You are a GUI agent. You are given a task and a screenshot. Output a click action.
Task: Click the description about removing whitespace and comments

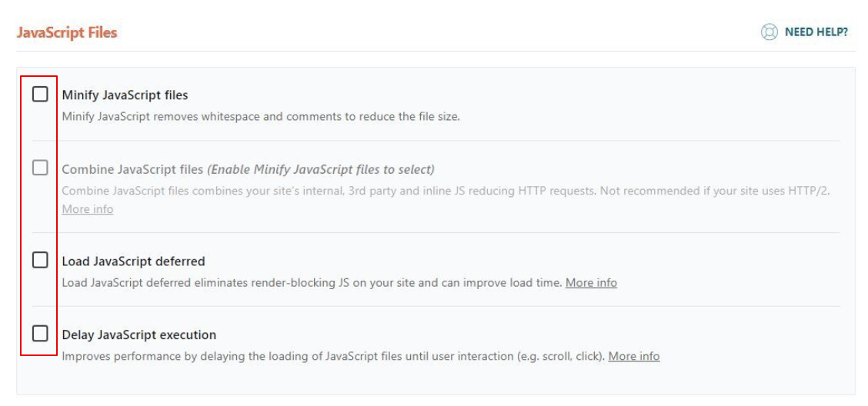[x=260, y=117]
